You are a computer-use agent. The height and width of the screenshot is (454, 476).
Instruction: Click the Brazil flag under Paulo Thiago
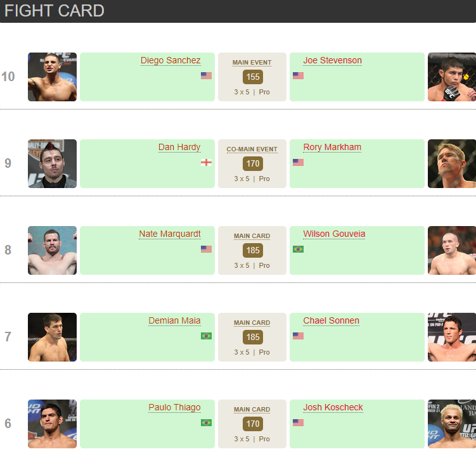pyautogui.click(x=206, y=422)
